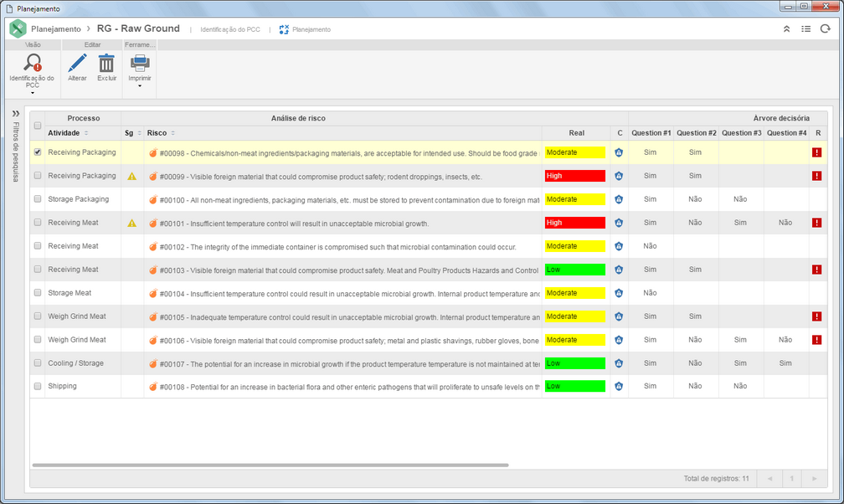Image resolution: width=844 pixels, height=504 pixels.
Task: Click red alert icon in #00106 row
Action: 817,340
